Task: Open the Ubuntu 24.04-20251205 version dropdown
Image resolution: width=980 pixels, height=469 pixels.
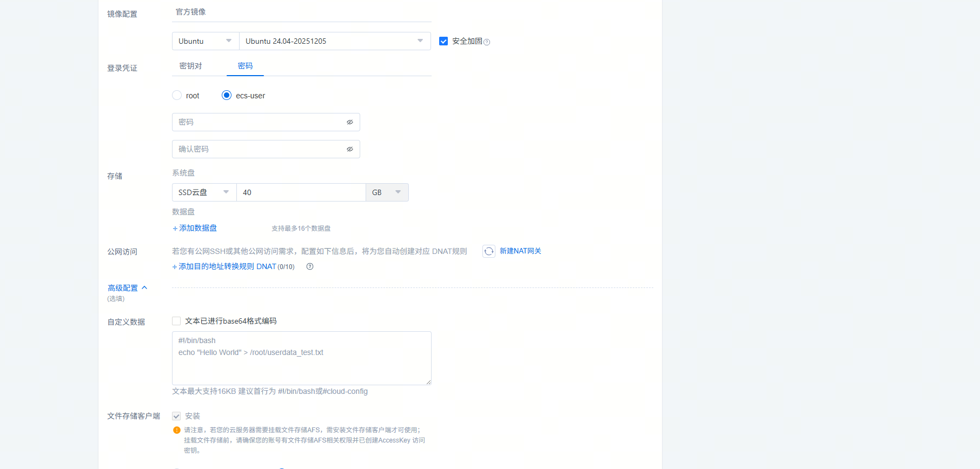Action: tap(334, 41)
